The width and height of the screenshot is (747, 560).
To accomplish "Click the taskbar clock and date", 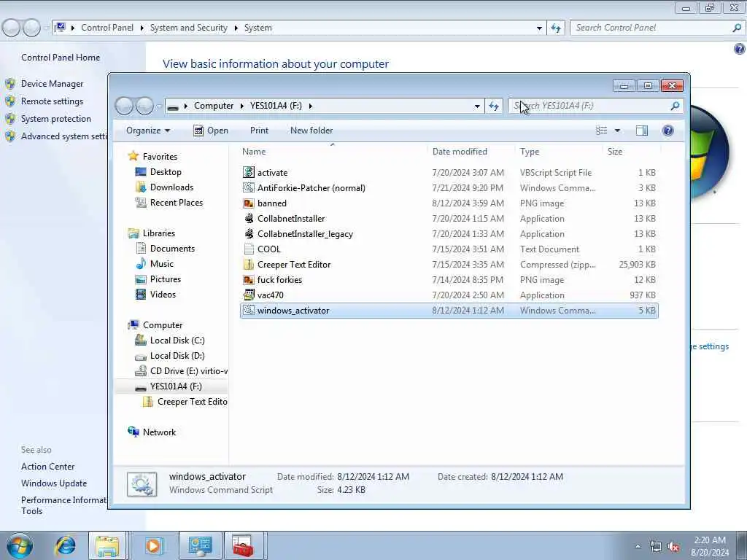I will pos(710,547).
